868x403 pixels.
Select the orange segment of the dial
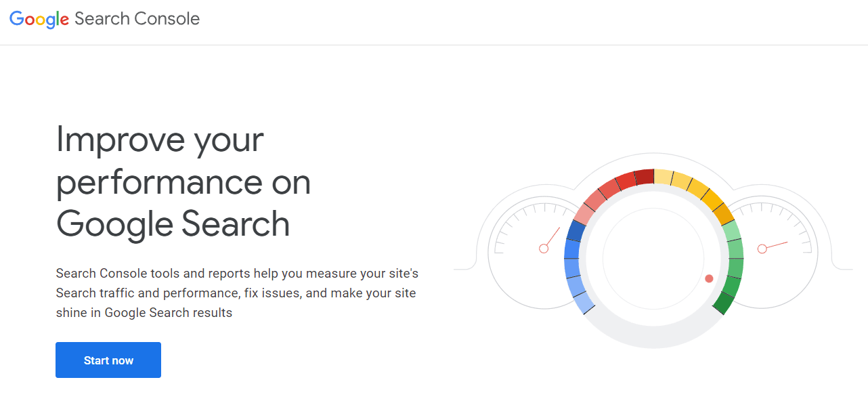[724, 214]
